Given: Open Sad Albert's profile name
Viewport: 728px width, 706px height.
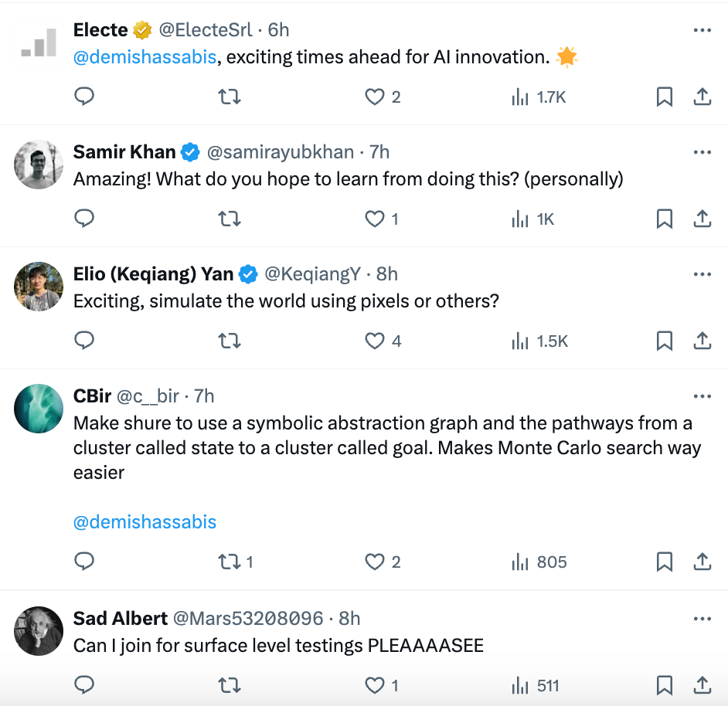Looking at the screenshot, I should pos(120,619).
